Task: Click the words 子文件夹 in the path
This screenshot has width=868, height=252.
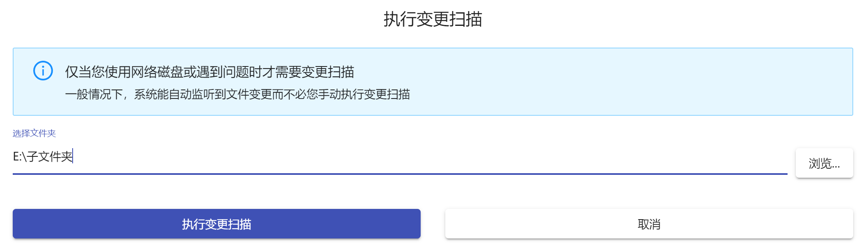Action: coord(50,157)
